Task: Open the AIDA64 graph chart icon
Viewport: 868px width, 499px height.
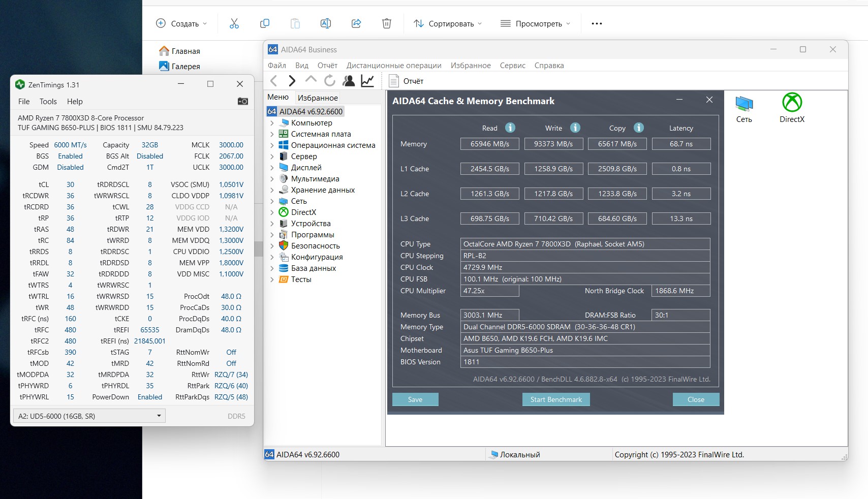Action: [367, 81]
